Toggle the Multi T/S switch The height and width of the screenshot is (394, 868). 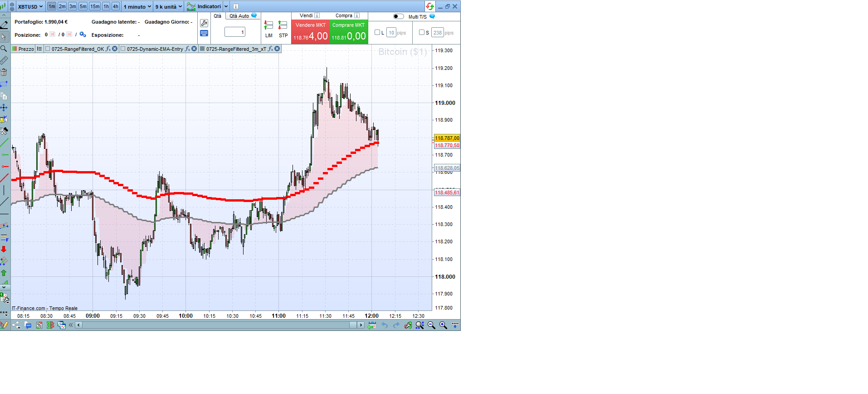pyautogui.click(x=398, y=16)
